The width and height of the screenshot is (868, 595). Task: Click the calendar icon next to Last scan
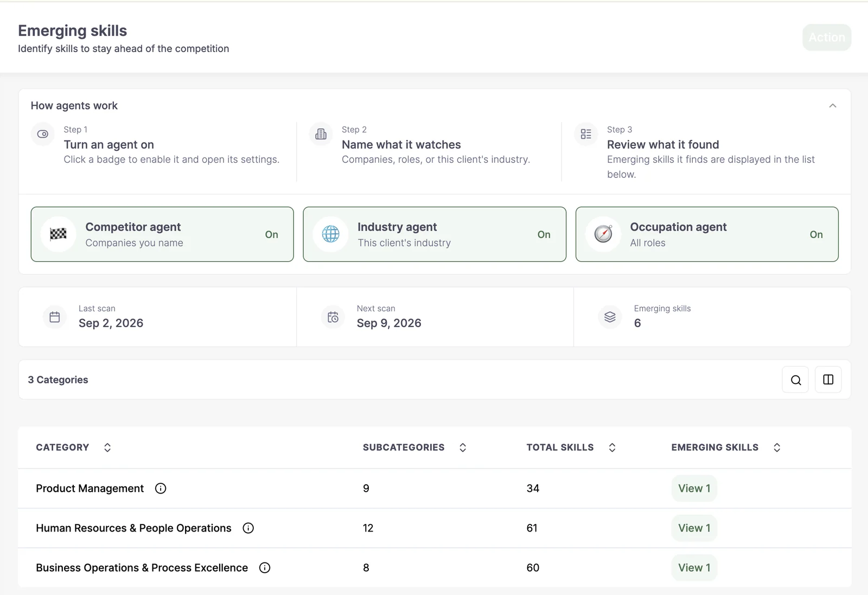55,317
